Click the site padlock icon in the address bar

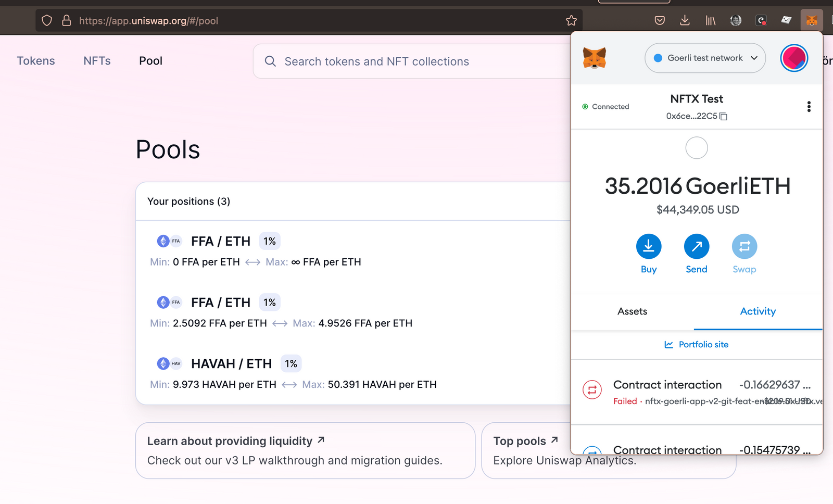pos(66,20)
